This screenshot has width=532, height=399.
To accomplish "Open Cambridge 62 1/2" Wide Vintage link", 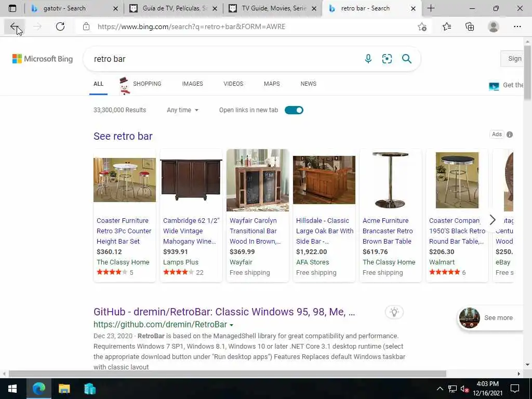I will tap(191, 231).
